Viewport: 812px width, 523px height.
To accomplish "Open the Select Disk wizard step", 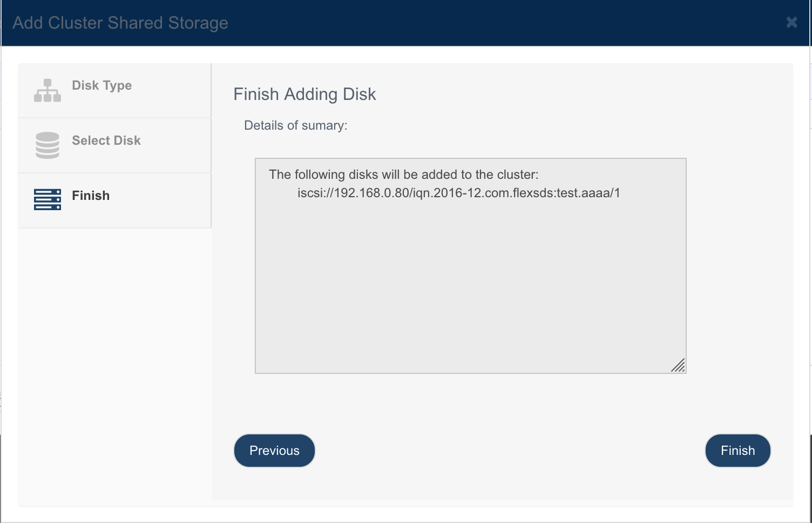I will pyautogui.click(x=114, y=146).
